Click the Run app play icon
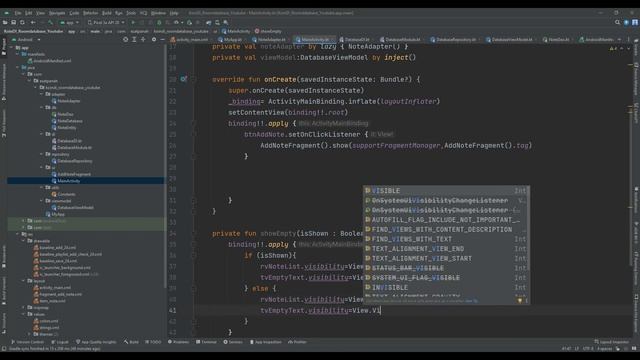This screenshot has height=360, width=640. click(x=133, y=22)
